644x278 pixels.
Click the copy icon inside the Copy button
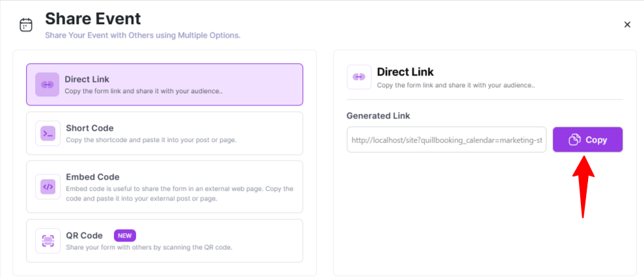pyautogui.click(x=574, y=140)
